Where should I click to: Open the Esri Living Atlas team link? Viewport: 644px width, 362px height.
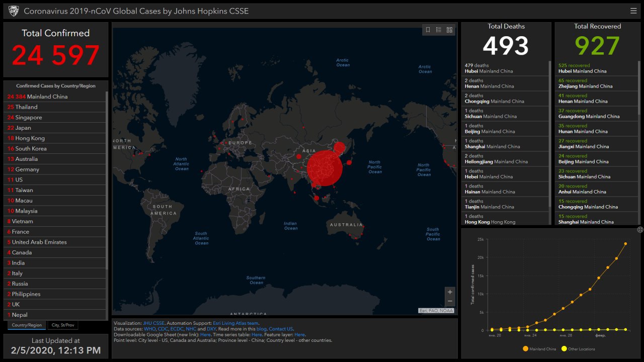[x=235, y=323]
